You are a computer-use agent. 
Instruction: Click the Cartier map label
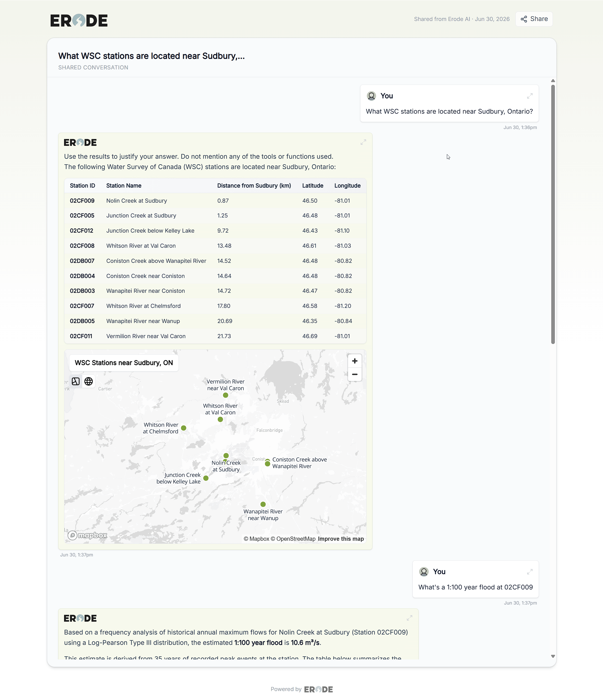pyautogui.click(x=105, y=389)
